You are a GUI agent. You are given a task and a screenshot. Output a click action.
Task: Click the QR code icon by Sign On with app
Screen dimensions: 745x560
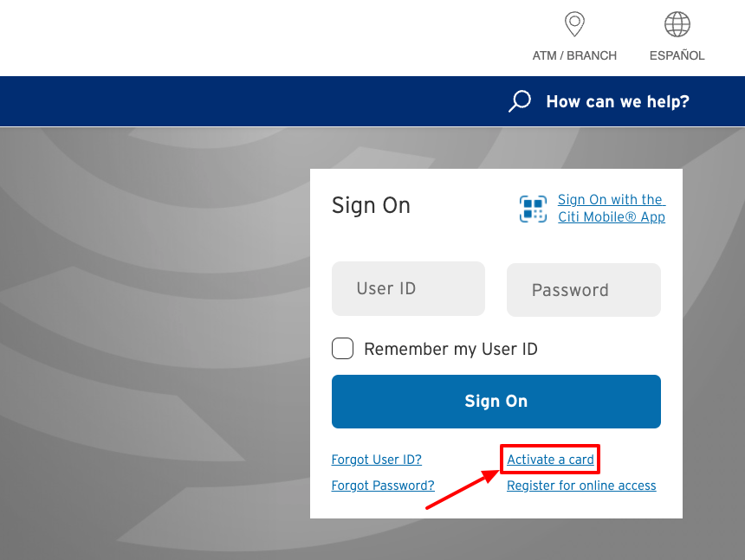pos(533,209)
